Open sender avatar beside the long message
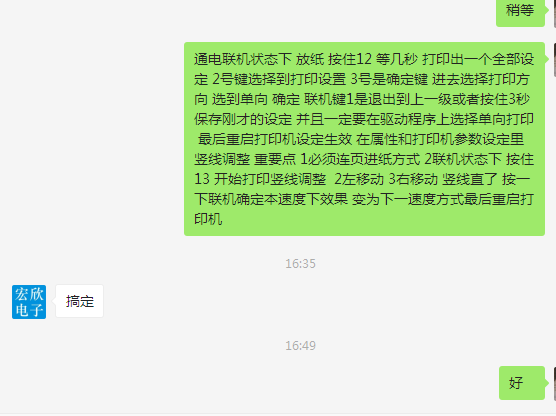Viewport: 556px width, 416px height. click(555, 60)
